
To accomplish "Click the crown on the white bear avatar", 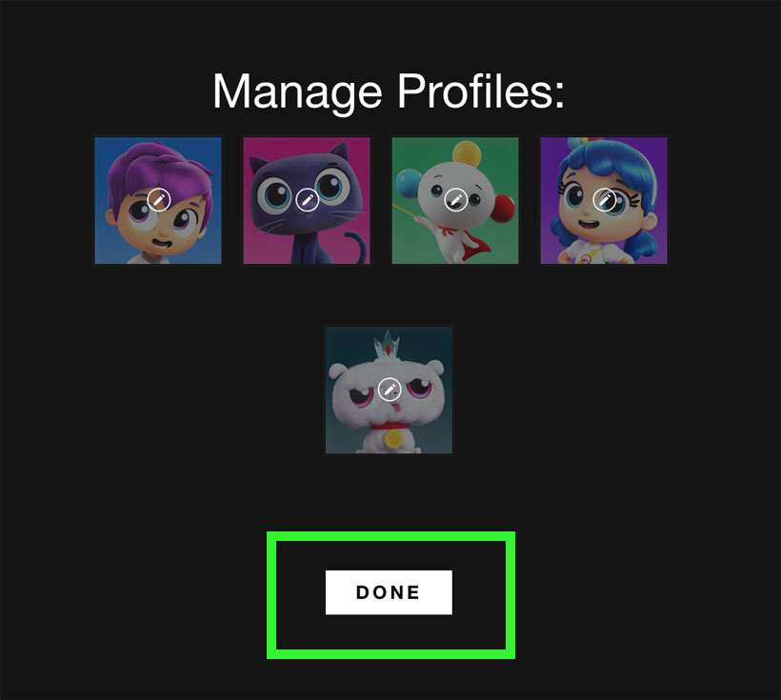I will (x=389, y=344).
